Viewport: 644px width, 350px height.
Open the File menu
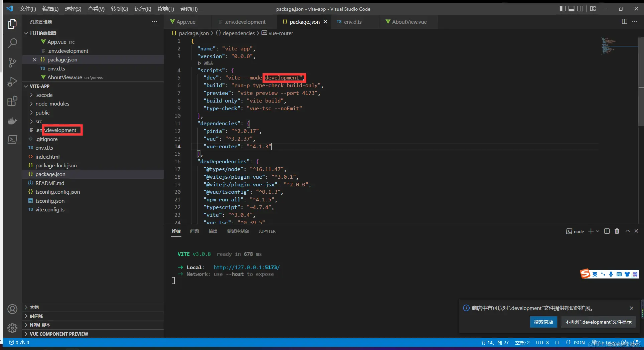pos(28,9)
